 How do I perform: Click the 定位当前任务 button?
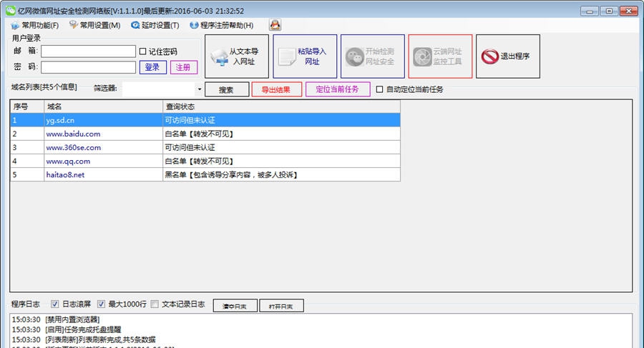coord(338,89)
